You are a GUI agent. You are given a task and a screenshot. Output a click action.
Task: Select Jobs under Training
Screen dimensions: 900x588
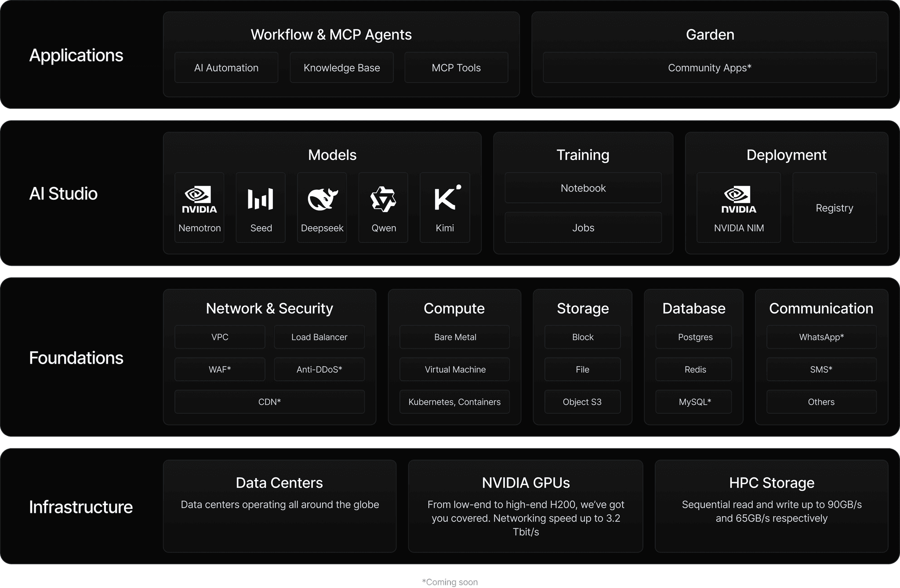583,227
